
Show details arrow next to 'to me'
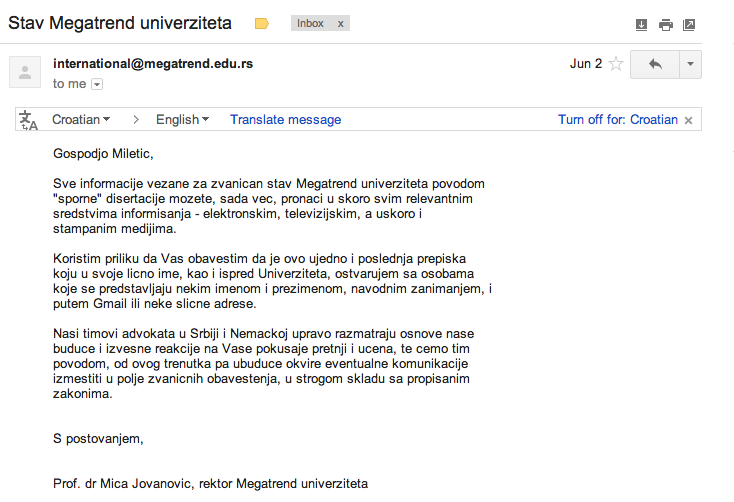97,84
